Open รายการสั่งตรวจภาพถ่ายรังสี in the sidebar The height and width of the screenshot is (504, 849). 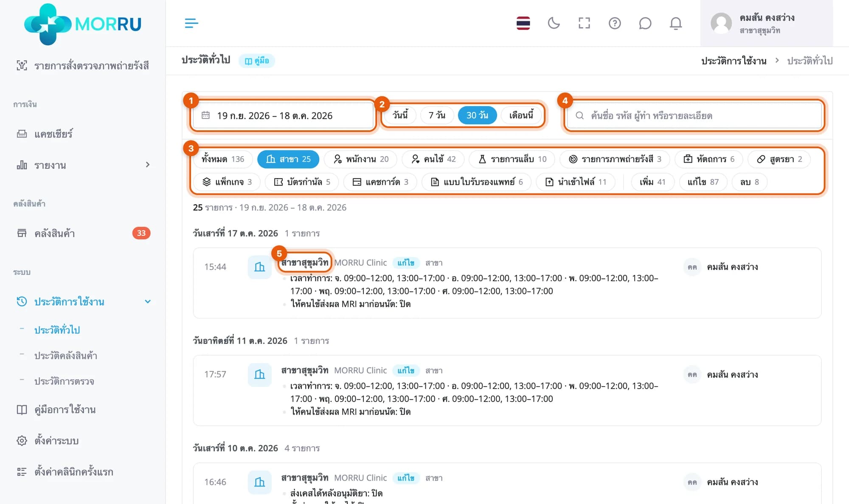click(83, 65)
